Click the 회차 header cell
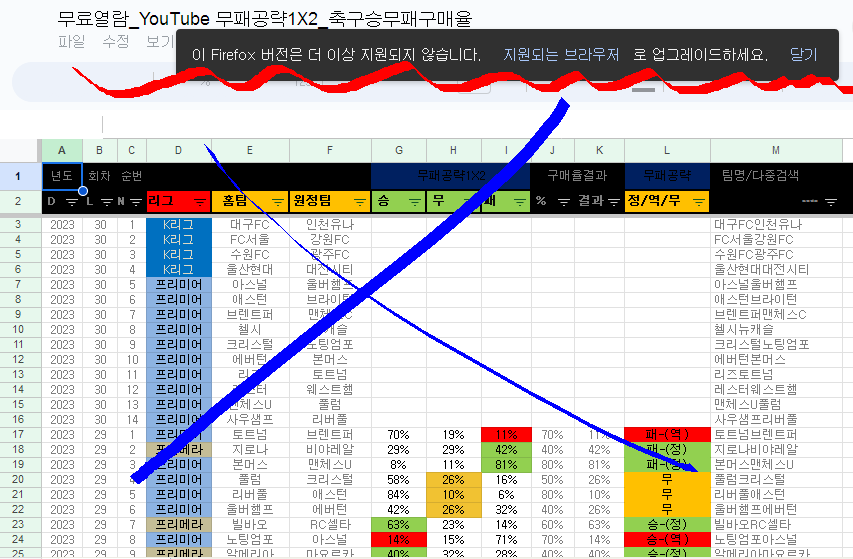This screenshot has width=853, height=559. click(x=100, y=176)
